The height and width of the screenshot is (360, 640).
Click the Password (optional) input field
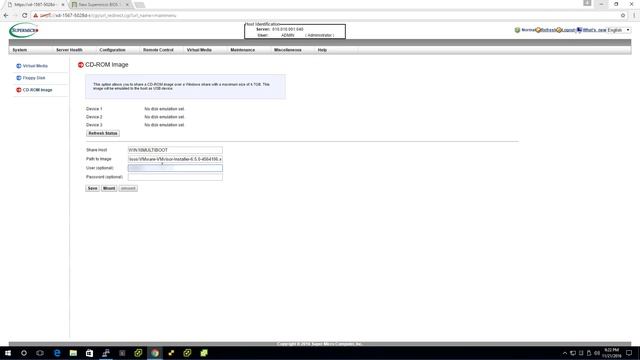[x=175, y=177]
